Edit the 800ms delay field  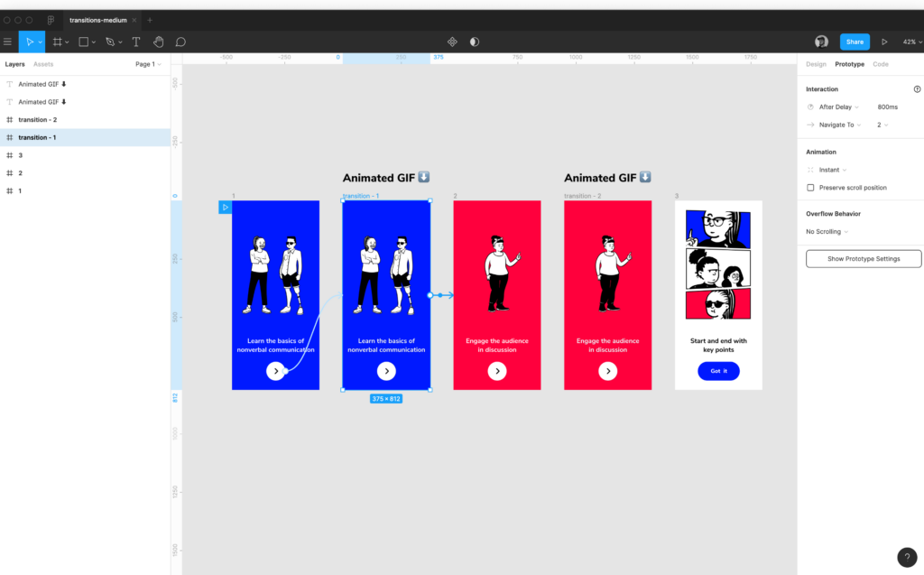888,107
